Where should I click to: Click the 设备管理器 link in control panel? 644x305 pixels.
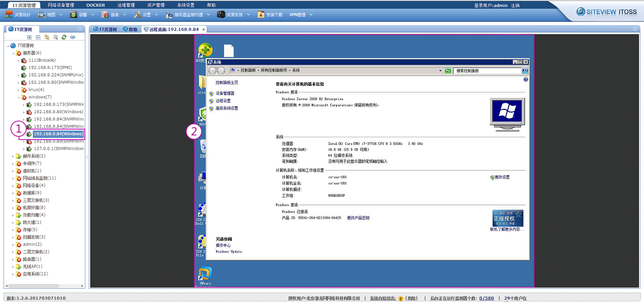coord(225,93)
